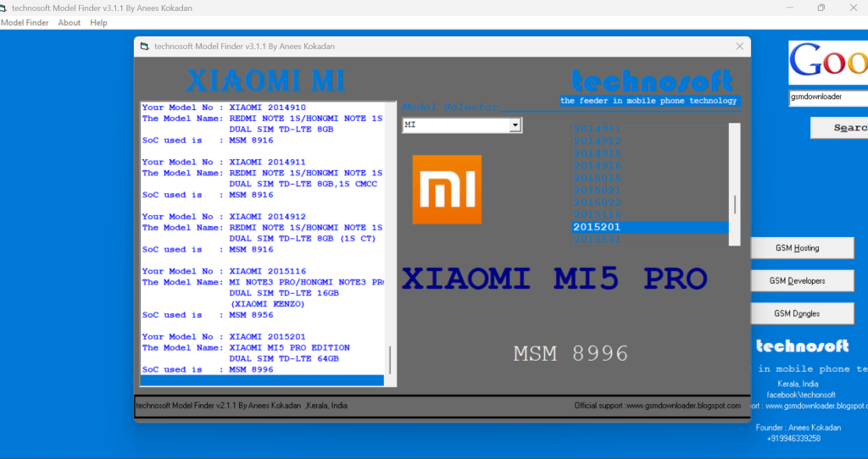Image resolution: width=868 pixels, height=459 pixels.
Task: Click the 'Kerala, India' sidebar text
Action: 798,384
